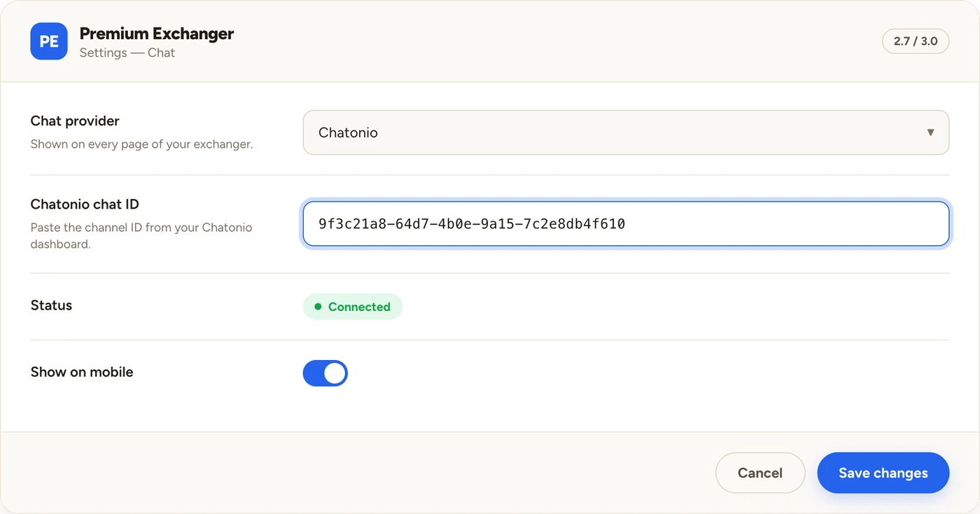Viewport: 980px width, 514px height.
Task: Click the Chatonio chat ID label
Action: (x=85, y=204)
